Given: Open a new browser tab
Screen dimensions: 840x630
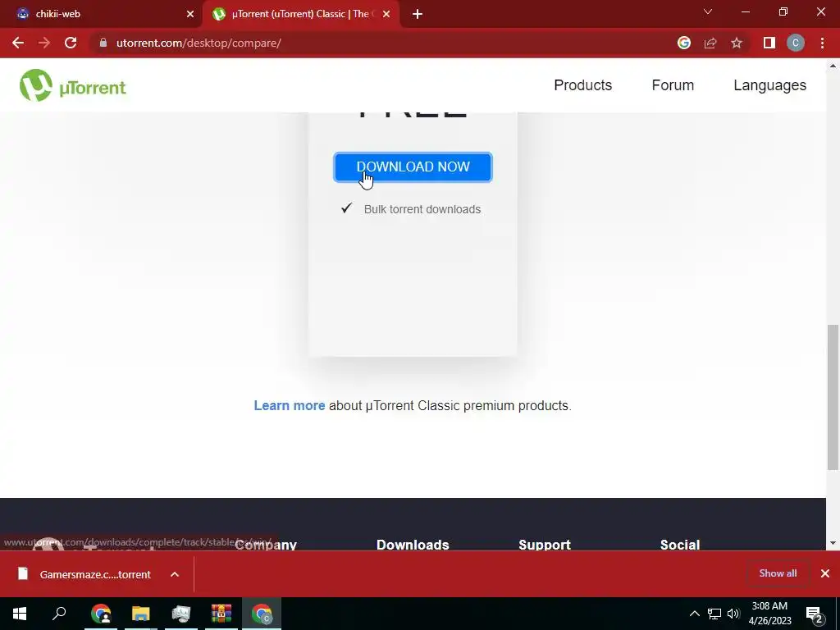Looking at the screenshot, I should [x=418, y=14].
